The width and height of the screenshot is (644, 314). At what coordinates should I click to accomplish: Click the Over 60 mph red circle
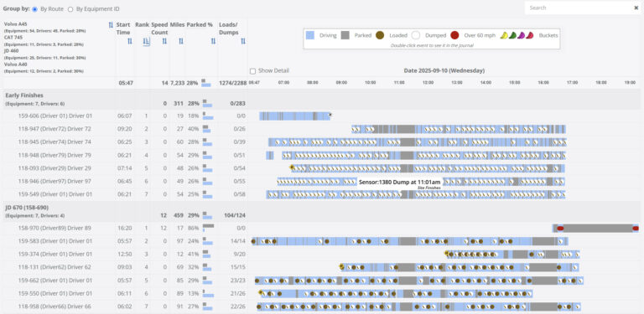[x=454, y=35]
